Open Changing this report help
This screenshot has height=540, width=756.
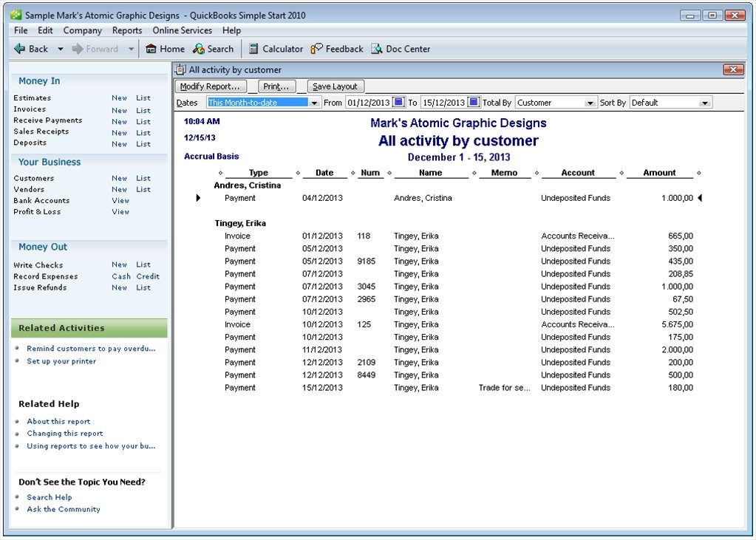coord(64,434)
